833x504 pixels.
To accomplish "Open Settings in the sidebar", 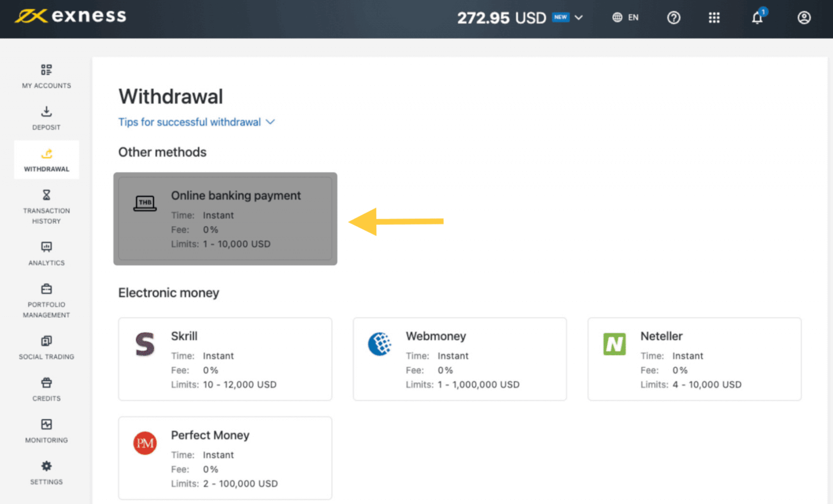I will pyautogui.click(x=46, y=472).
